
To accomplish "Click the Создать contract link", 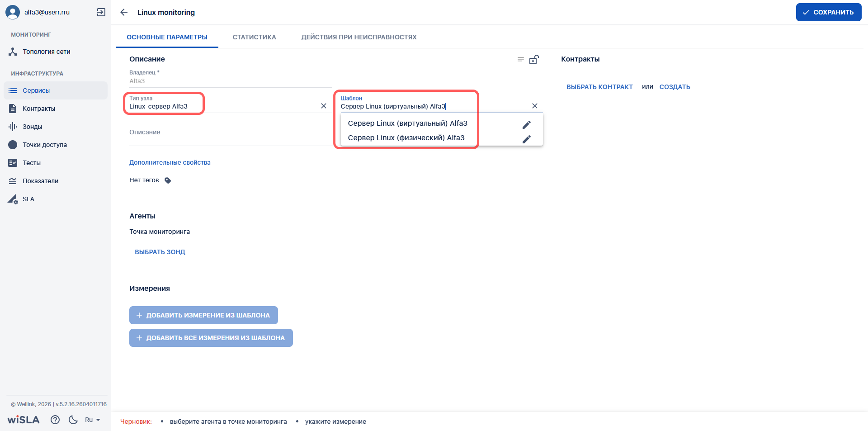I will 675,87.
